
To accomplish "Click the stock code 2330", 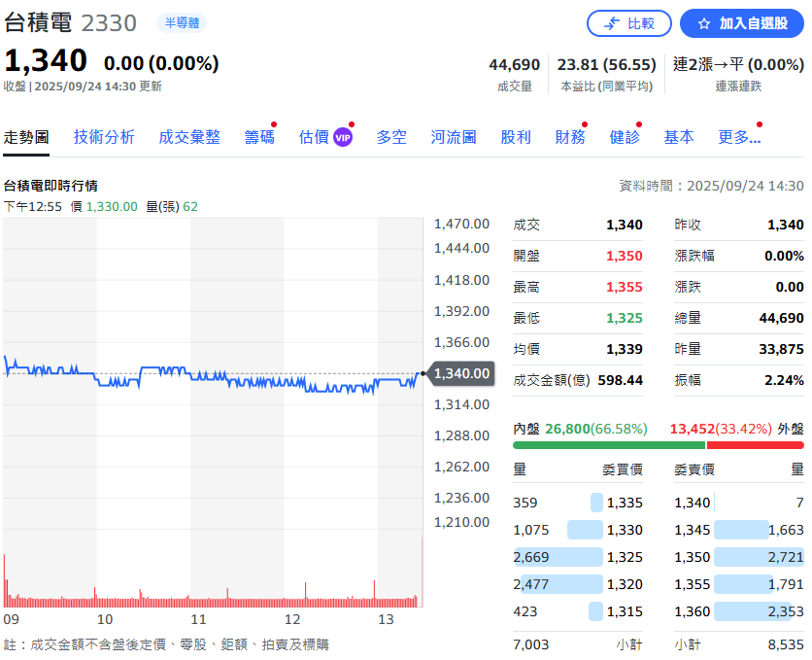I will click(109, 22).
